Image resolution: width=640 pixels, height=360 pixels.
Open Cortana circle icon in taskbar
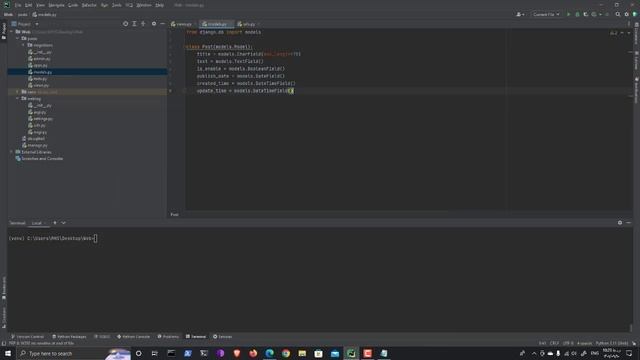(138, 353)
